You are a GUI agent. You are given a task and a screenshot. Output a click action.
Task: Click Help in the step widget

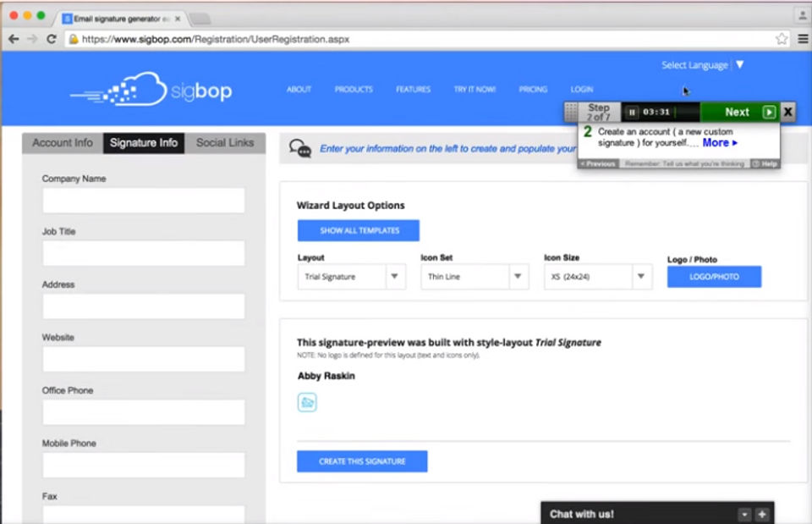765,163
